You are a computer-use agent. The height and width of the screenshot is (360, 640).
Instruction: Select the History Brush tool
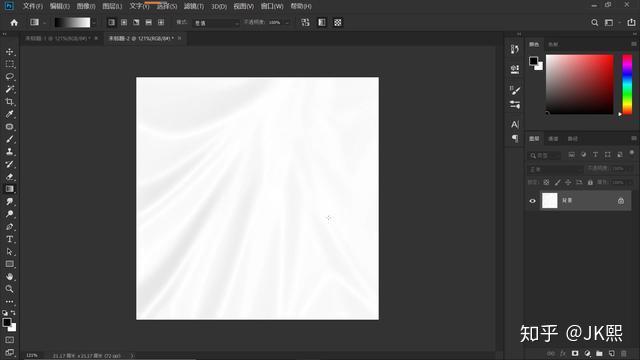[x=9, y=164]
